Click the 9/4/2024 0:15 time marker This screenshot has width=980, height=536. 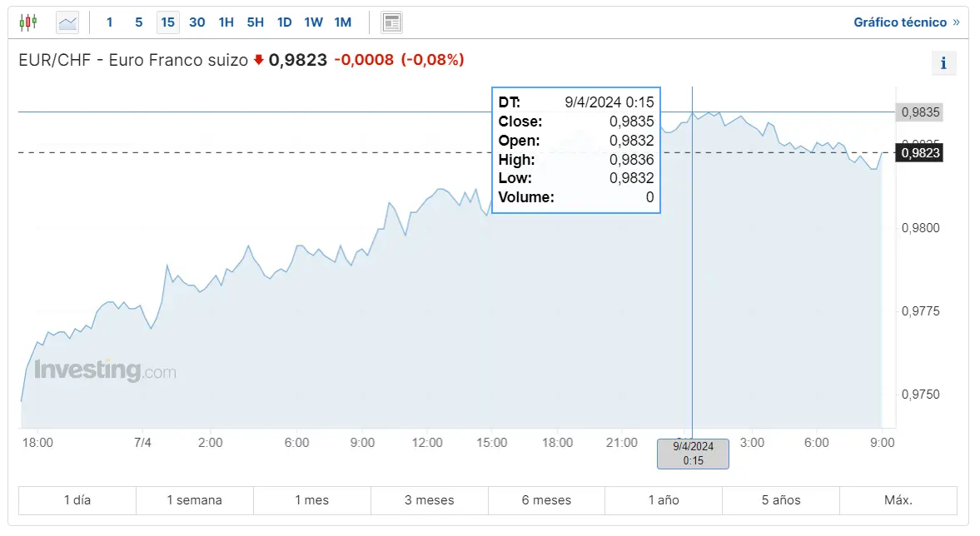(x=693, y=454)
